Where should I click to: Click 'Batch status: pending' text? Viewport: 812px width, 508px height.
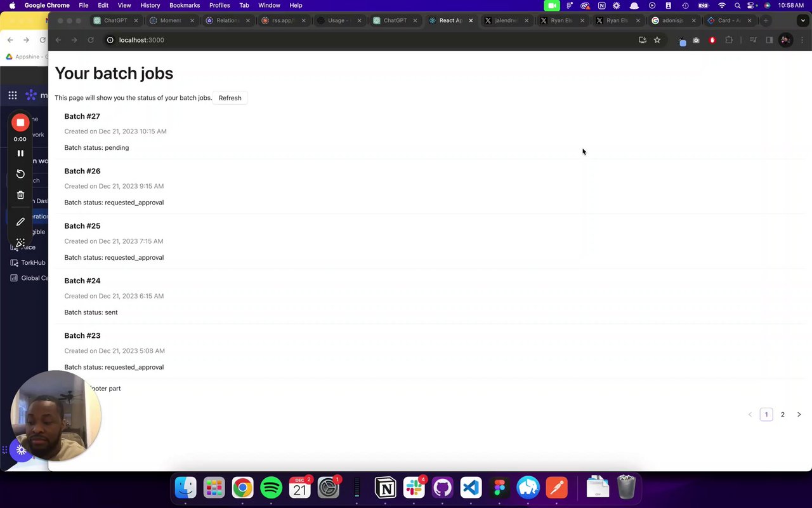tap(96, 147)
